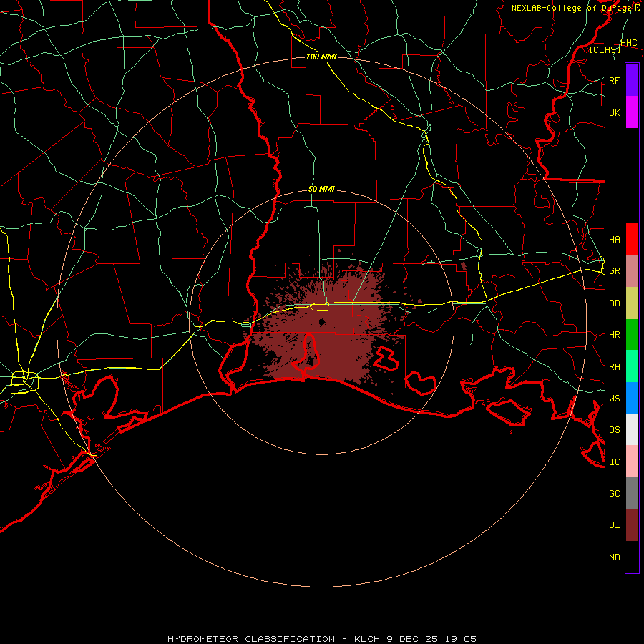Click the HHC product label
Image resolution: width=644 pixels, height=644 pixels.
628,43
